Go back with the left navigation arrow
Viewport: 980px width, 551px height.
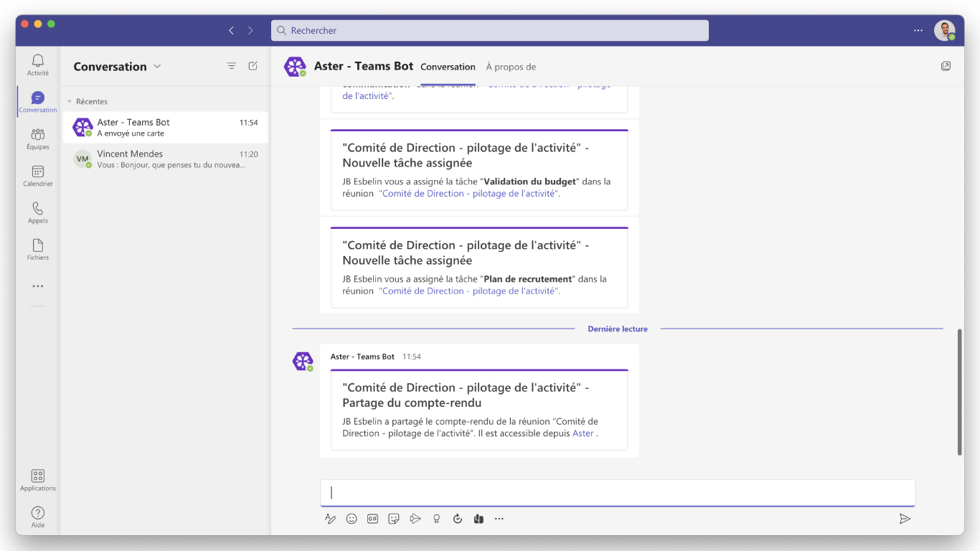(231, 30)
